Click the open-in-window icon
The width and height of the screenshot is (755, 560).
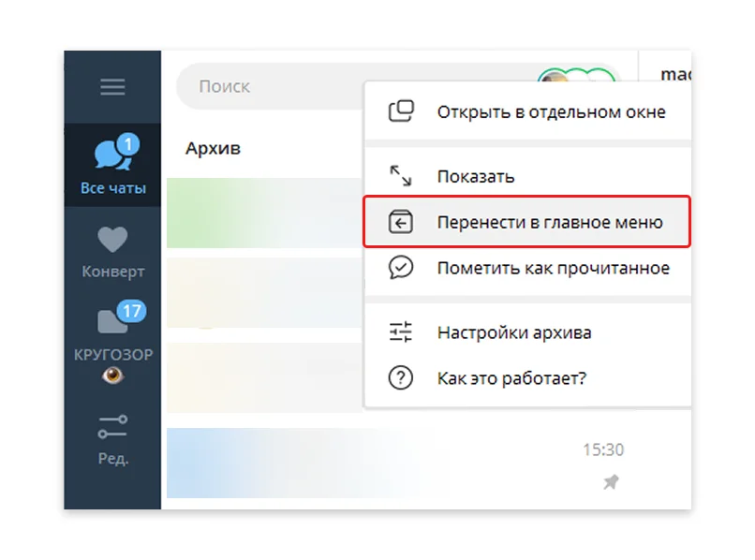[x=401, y=111]
